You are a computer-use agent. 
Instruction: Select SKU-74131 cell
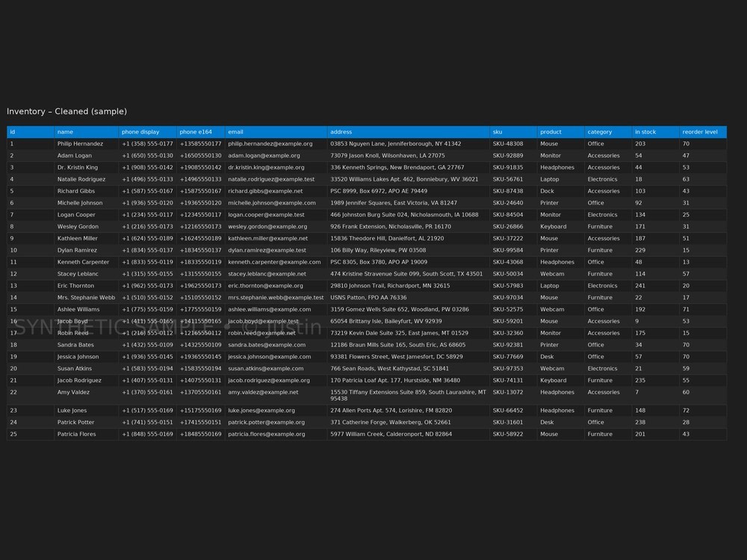tap(513, 381)
